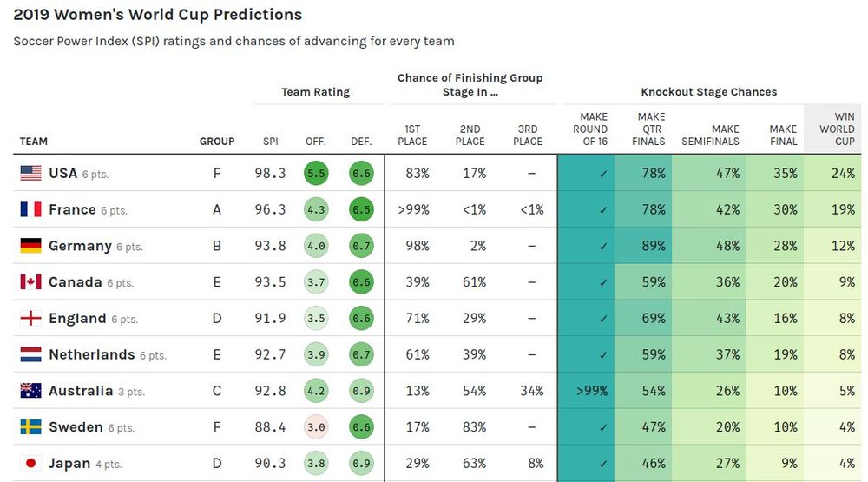The height and width of the screenshot is (482, 868).
Task: Click USA's 24% win World Cup cell
Action: point(836,174)
